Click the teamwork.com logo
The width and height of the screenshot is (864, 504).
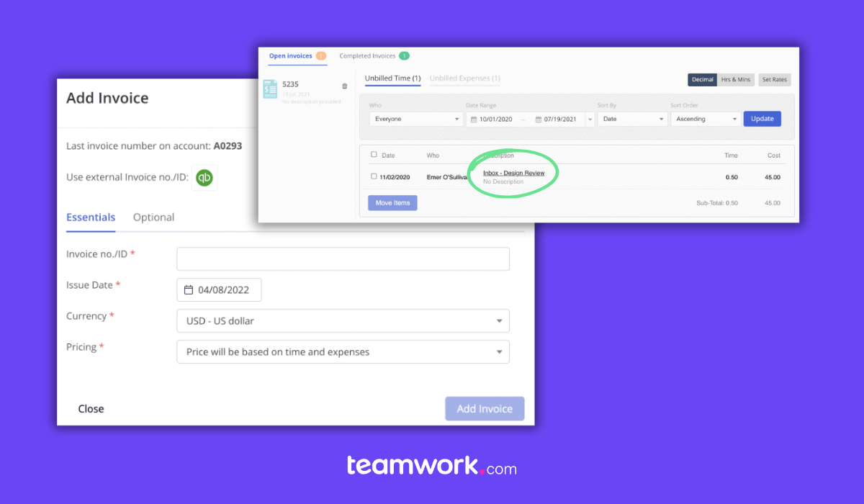[x=432, y=467]
